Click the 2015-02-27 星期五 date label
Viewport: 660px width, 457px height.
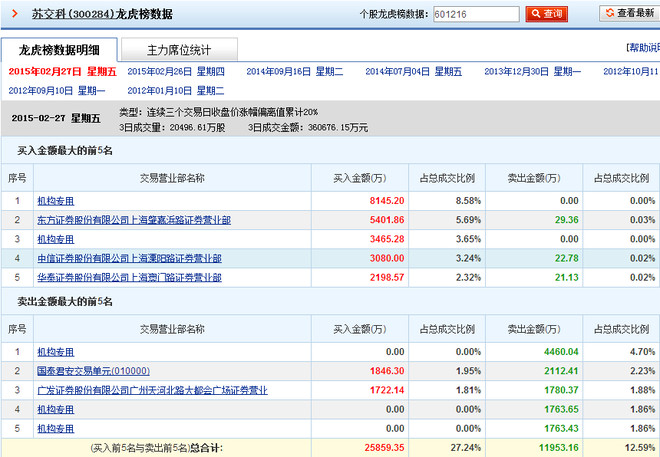56,118
